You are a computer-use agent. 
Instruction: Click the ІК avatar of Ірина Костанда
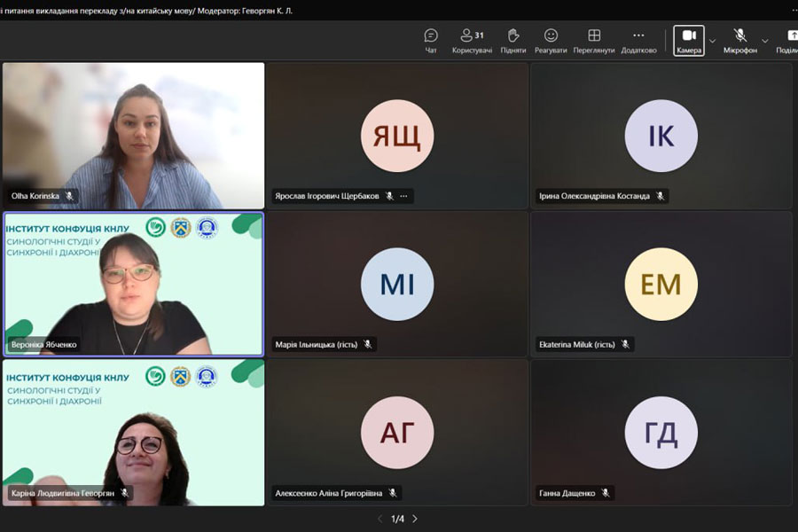tap(661, 136)
